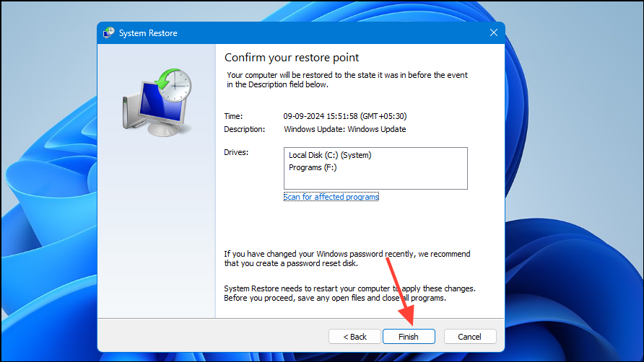Screen dimensions: 644x362
Task: Click the System Restore computer clock illustration
Action: click(157, 102)
